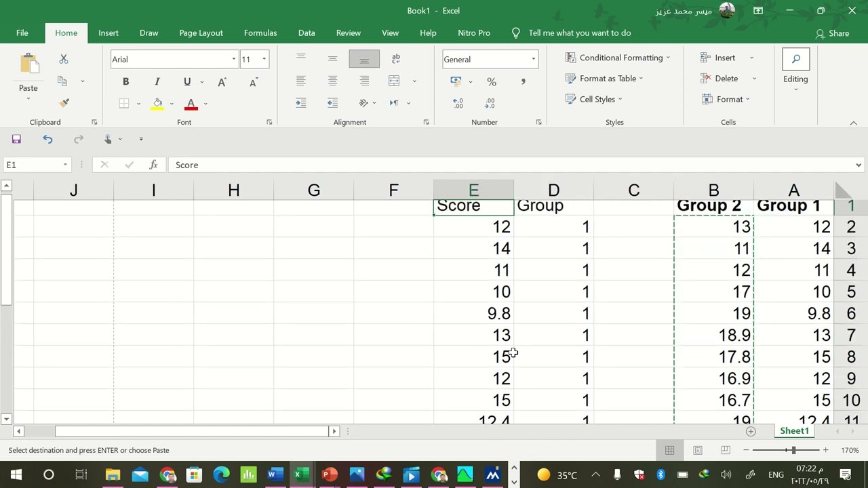
Task: Middle align cell contents
Action: [x=332, y=59]
